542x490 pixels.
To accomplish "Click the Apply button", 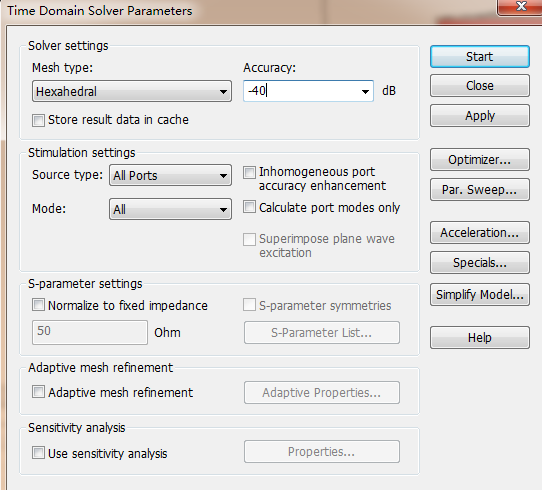I will (x=479, y=115).
